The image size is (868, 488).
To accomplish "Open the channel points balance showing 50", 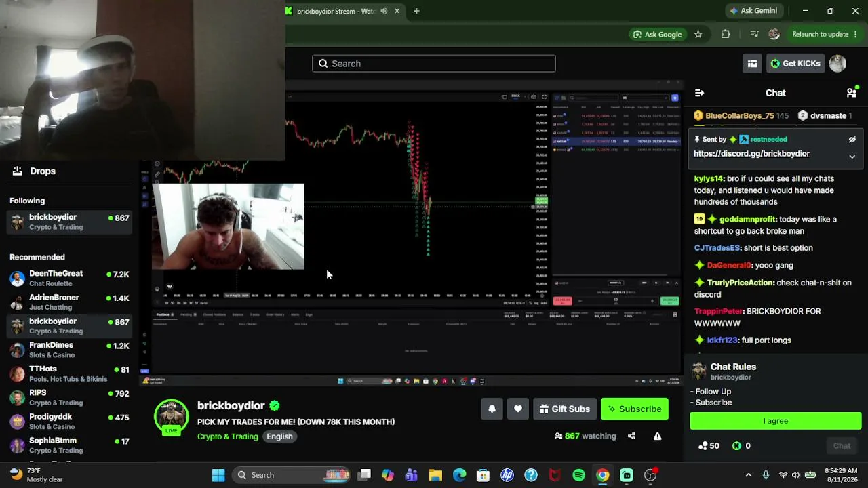I will point(709,446).
